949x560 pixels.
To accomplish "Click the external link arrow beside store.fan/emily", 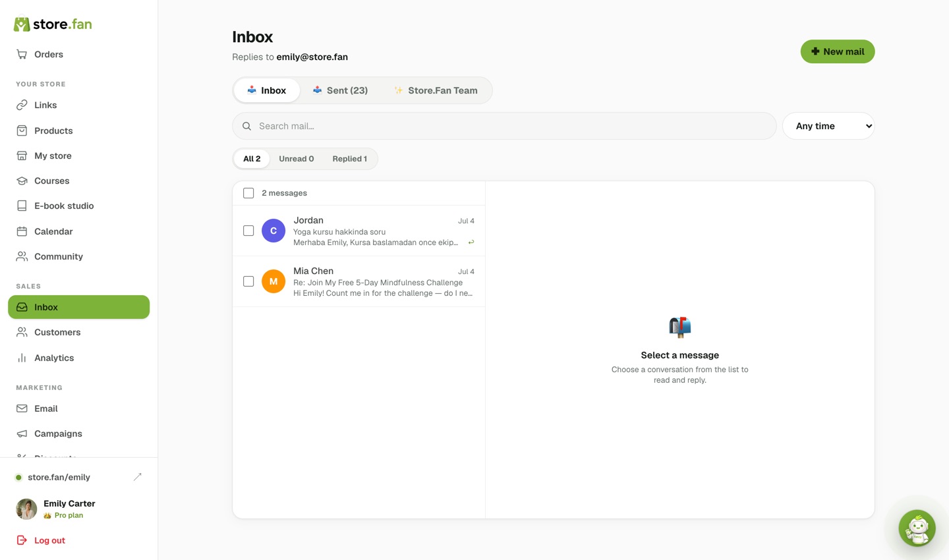I will point(138,477).
